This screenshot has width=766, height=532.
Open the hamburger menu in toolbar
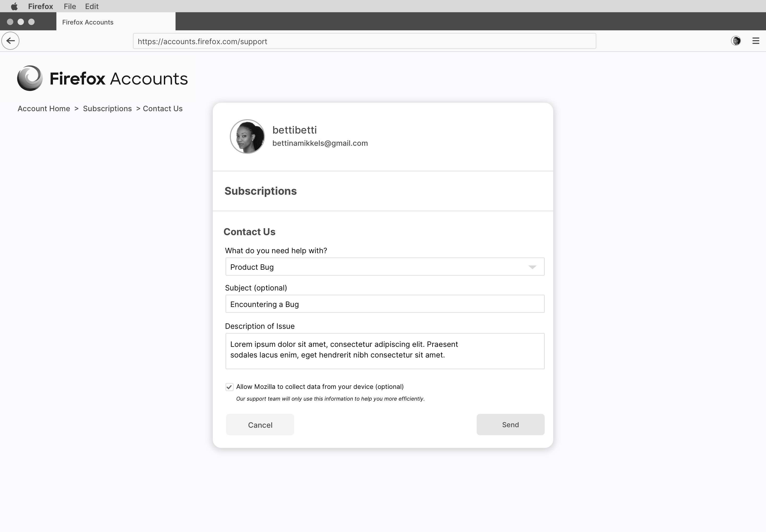756,41
